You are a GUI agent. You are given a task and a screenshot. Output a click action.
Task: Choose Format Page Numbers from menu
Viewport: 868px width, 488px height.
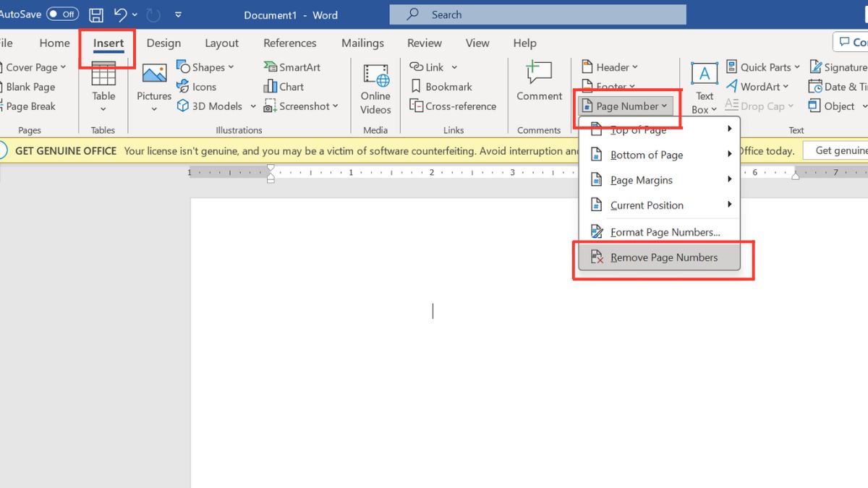coord(660,232)
